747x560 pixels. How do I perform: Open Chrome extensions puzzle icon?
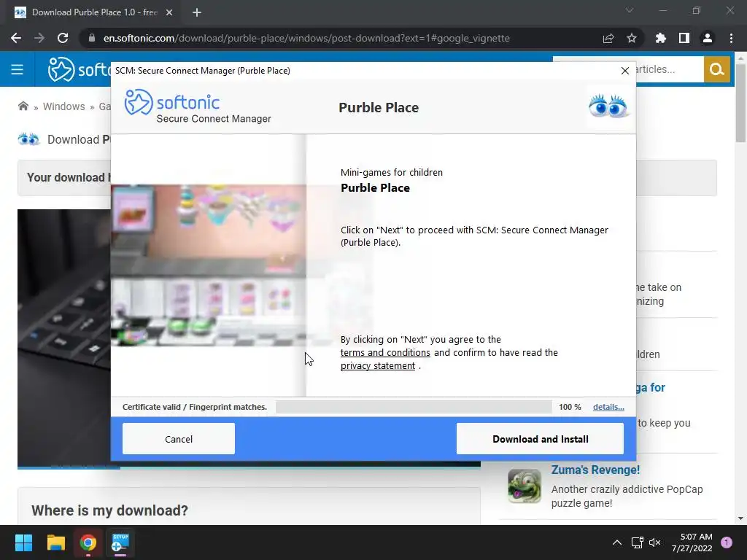[661, 38]
